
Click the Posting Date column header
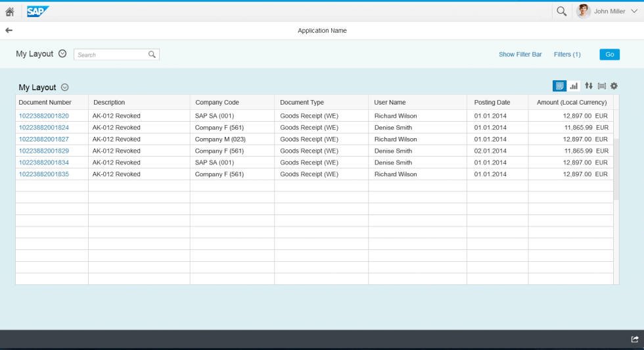coord(492,103)
